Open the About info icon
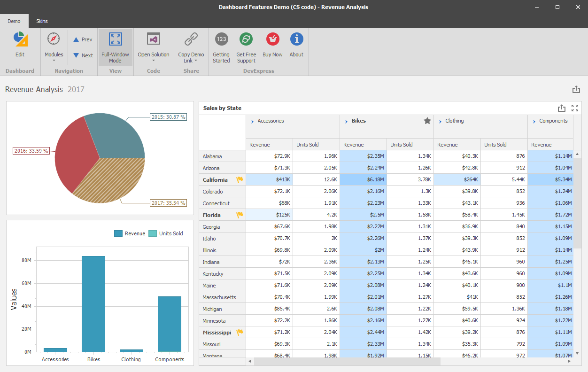Viewport: 588px width, 372px height. (x=296, y=39)
